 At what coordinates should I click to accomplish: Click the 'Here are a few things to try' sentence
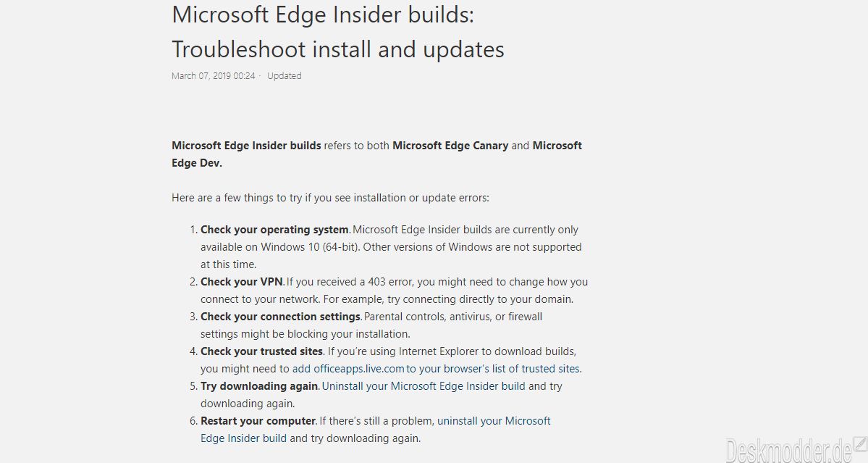click(x=331, y=198)
